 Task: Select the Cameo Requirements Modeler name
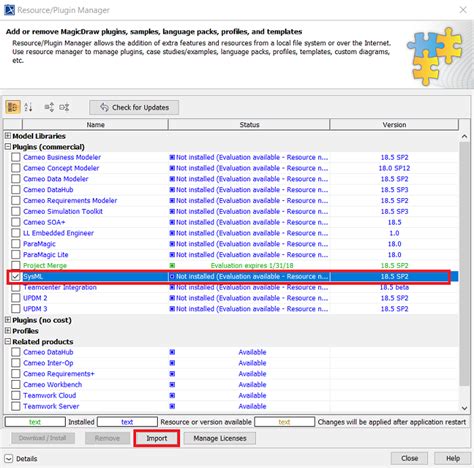[x=70, y=201]
